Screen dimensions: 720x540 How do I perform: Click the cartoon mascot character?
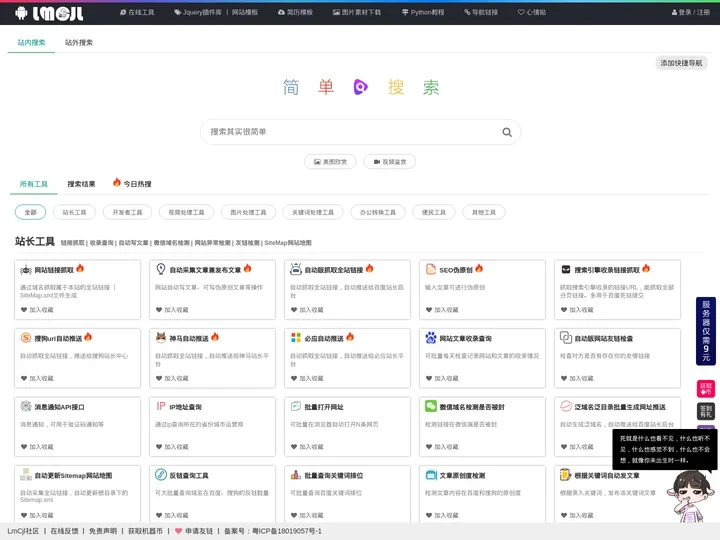(691, 496)
